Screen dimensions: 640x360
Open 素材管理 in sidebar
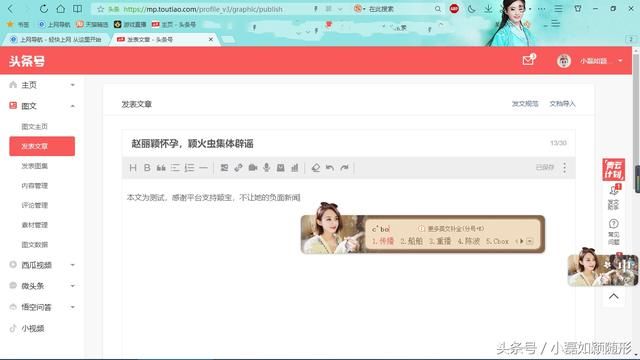tap(34, 225)
